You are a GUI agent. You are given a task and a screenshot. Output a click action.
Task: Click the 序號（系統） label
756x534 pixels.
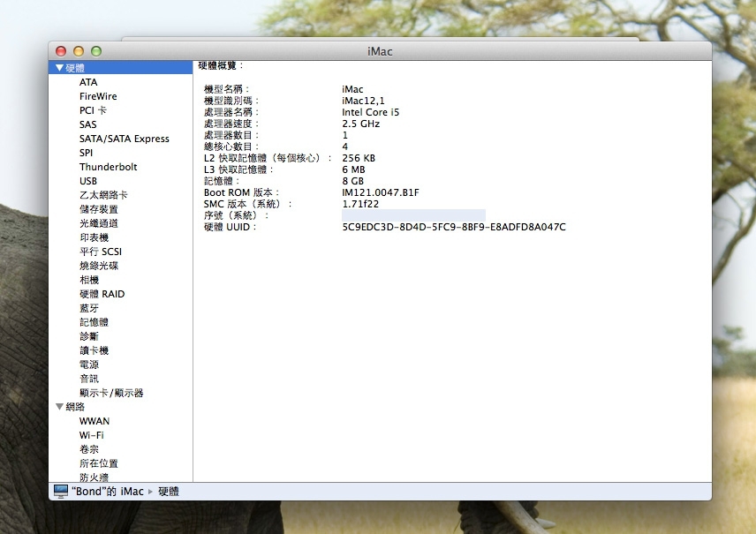click(x=237, y=215)
